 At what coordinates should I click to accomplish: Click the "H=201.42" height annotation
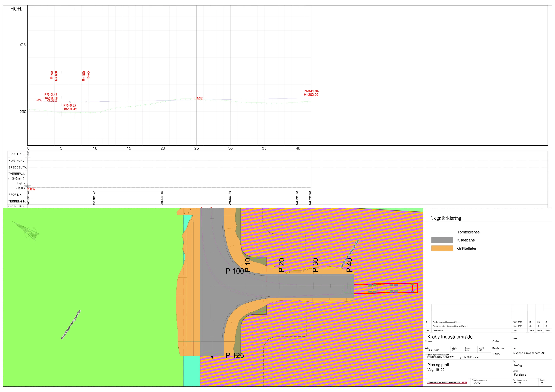[70, 109]
